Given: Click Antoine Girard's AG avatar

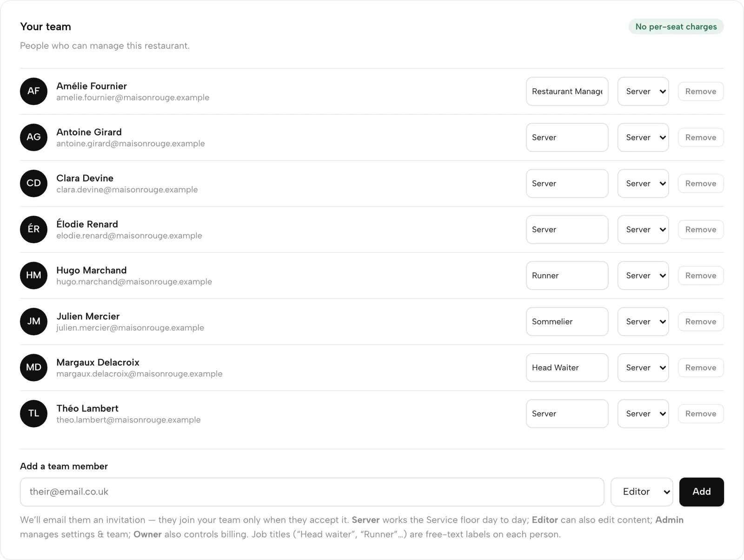Looking at the screenshot, I should click(33, 137).
